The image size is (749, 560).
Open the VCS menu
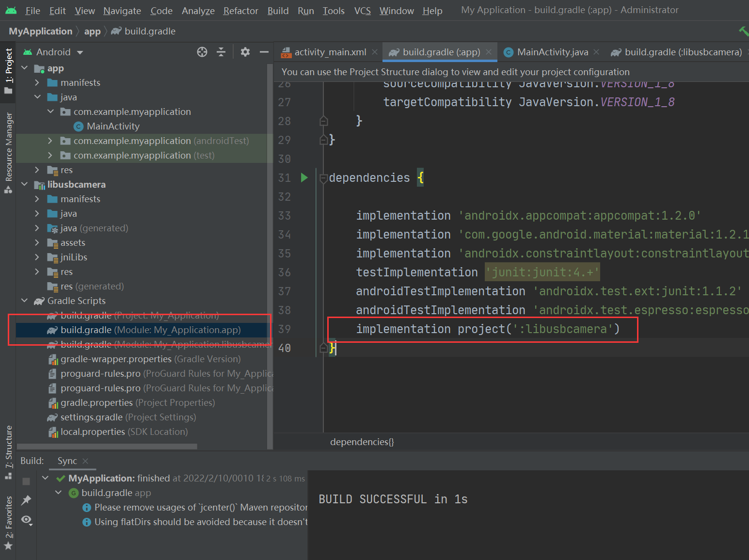click(x=363, y=11)
